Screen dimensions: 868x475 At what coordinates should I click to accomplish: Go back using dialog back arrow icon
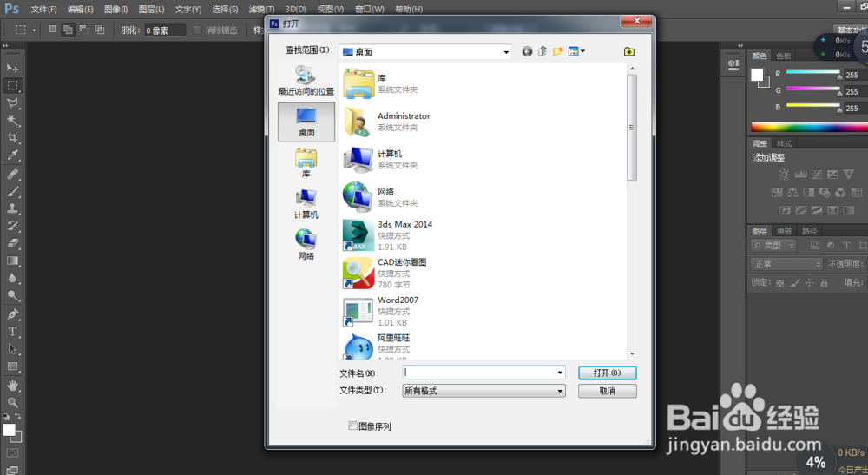pyautogui.click(x=527, y=51)
